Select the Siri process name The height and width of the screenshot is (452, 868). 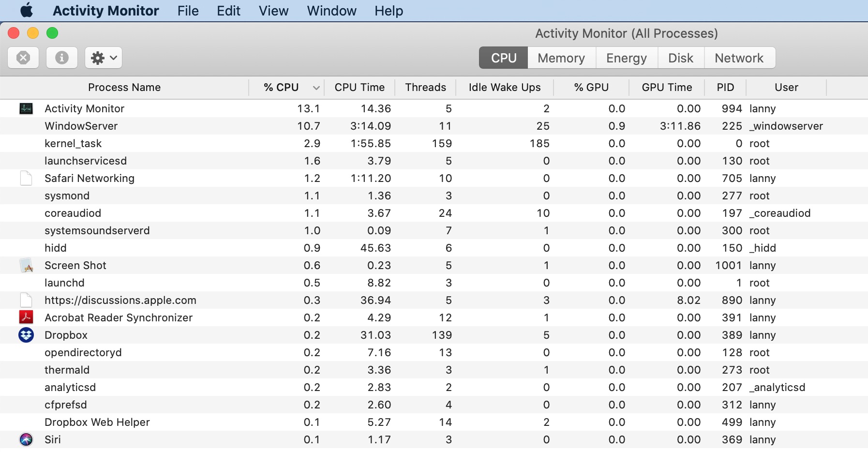coord(53,439)
